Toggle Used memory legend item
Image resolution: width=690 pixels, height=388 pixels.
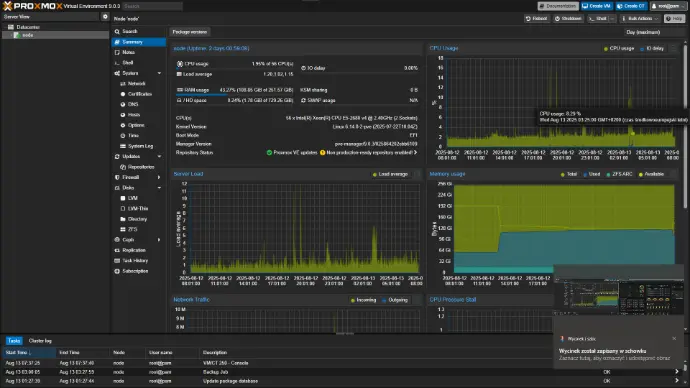591,175
